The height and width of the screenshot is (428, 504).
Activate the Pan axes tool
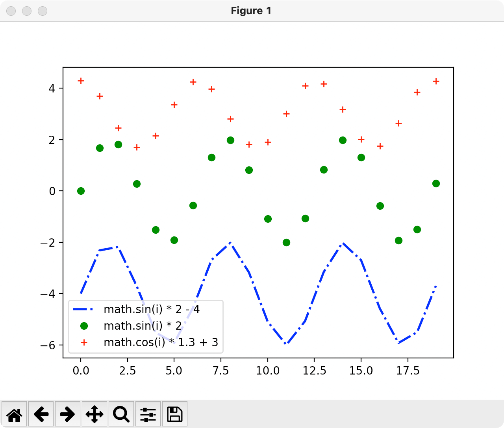click(94, 414)
